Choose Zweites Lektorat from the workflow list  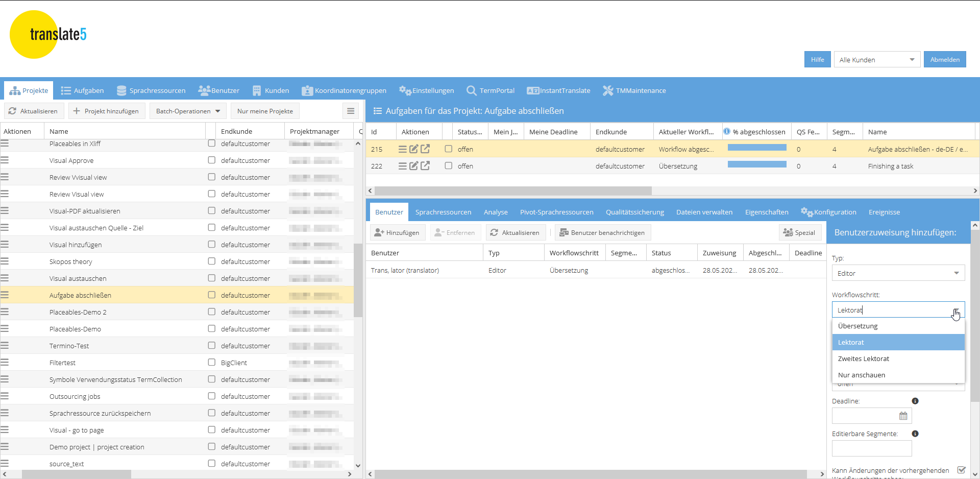864,358
